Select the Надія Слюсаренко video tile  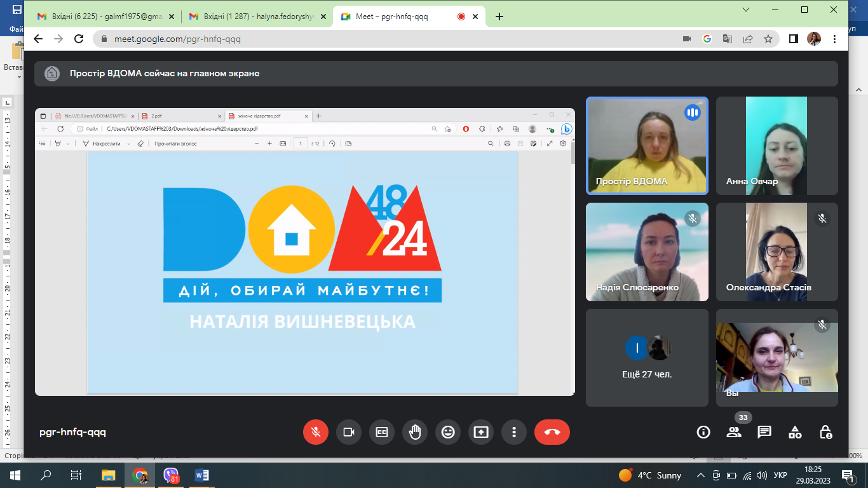click(x=647, y=252)
